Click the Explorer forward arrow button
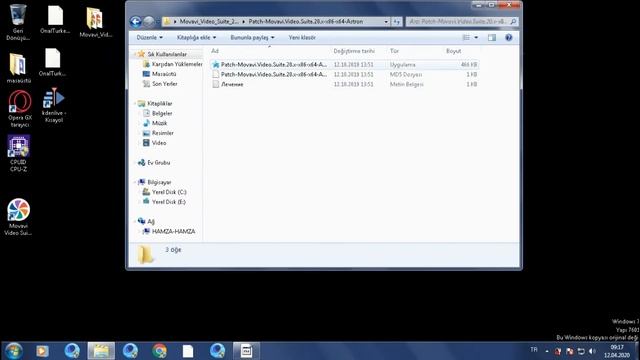Image resolution: width=640 pixels, height=360 pixels. pos(149,21)
